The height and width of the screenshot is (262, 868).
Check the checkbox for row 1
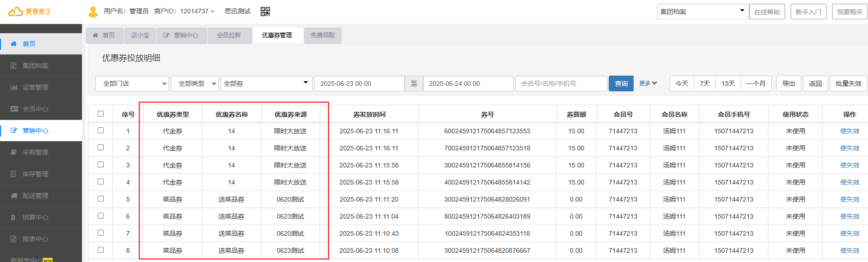pyautogui.click(x=100, y=131)
